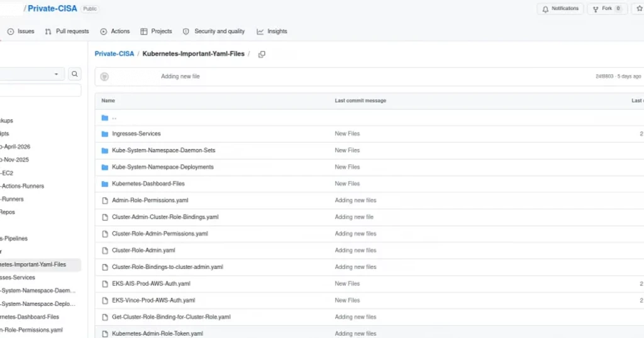Select the Actions-Runners item in the sidebar tree
Image resolution: width=644 pixels, height=338 pixels.
pos(22,186)
